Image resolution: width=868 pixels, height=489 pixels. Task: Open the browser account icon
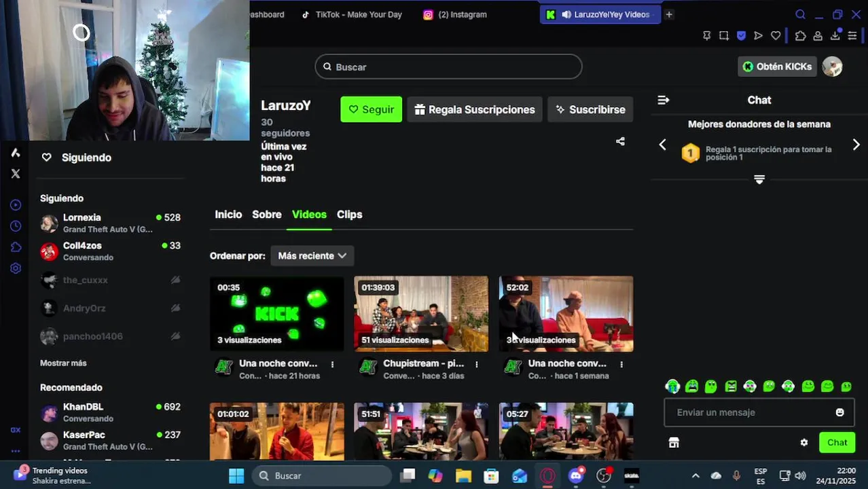pos(818,36)
